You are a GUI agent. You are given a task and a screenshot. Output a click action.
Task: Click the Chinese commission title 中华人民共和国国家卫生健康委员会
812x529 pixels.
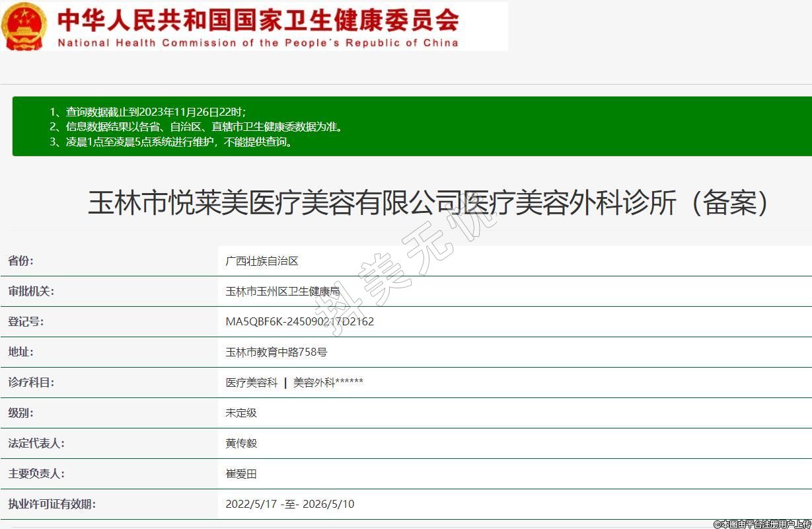(x=258, y=20)
